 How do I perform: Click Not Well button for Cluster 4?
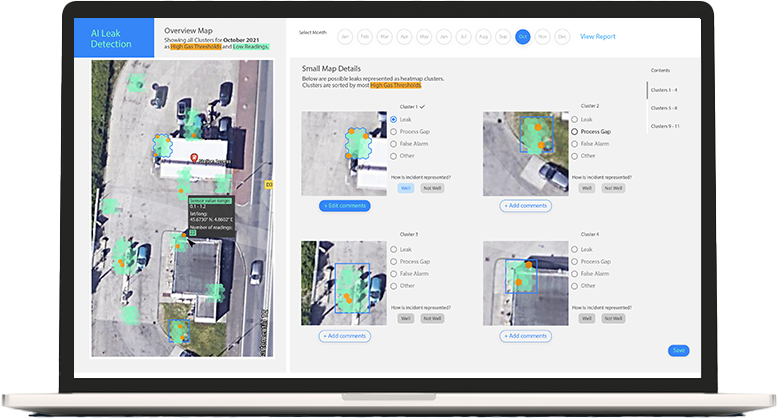pos(613,319)
